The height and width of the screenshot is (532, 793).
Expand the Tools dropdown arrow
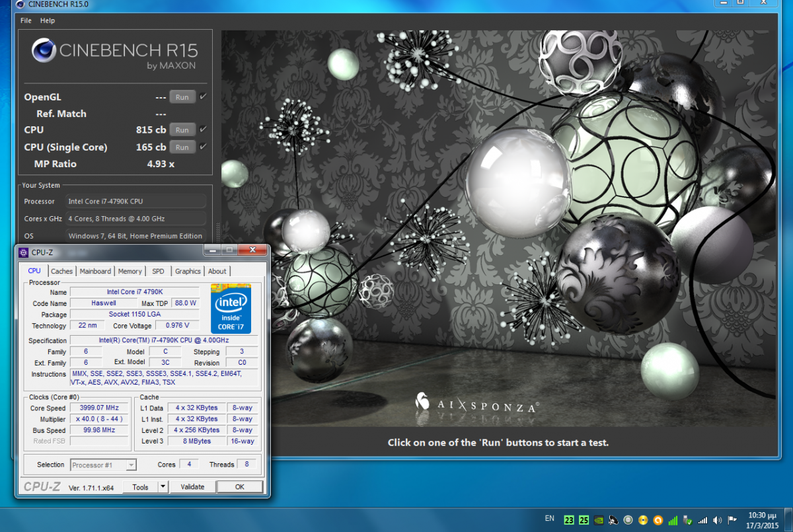(163, 487)
